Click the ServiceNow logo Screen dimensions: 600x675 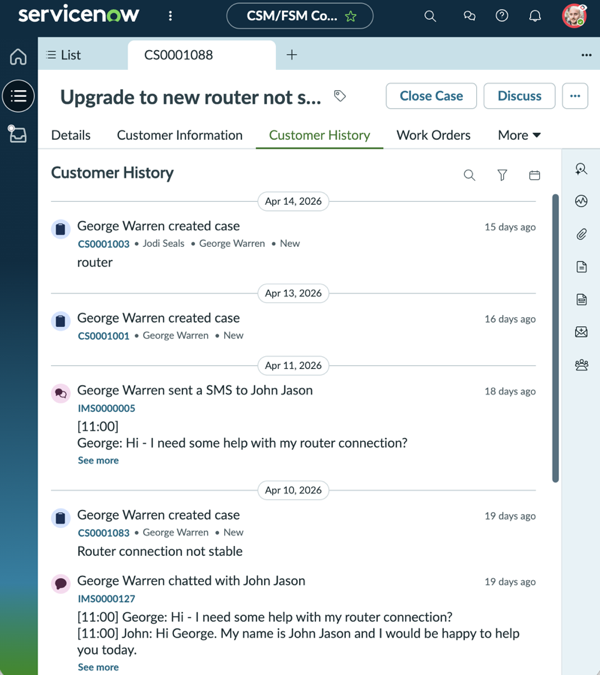coord(79,15)
